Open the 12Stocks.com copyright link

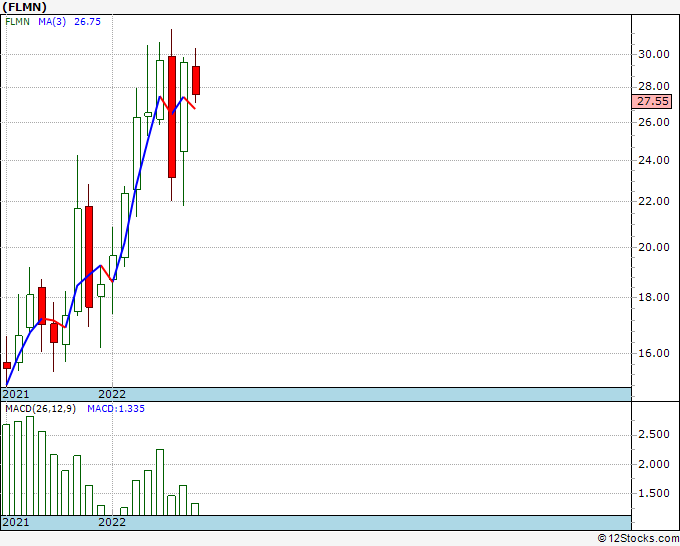click(638, 539)
